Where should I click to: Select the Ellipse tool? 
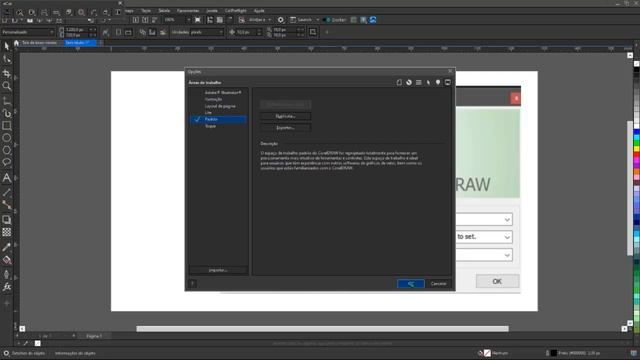coord(7,138)
